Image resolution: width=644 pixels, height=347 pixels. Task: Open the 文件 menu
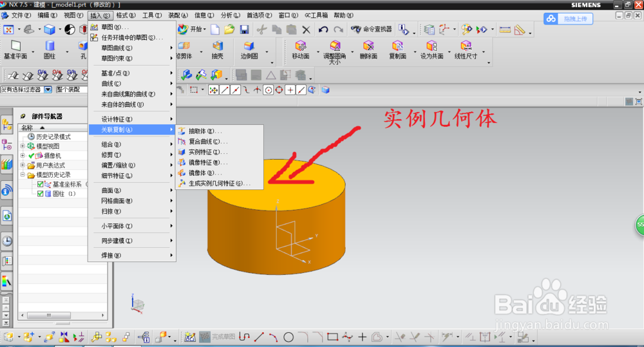click(x=21, y=15)
